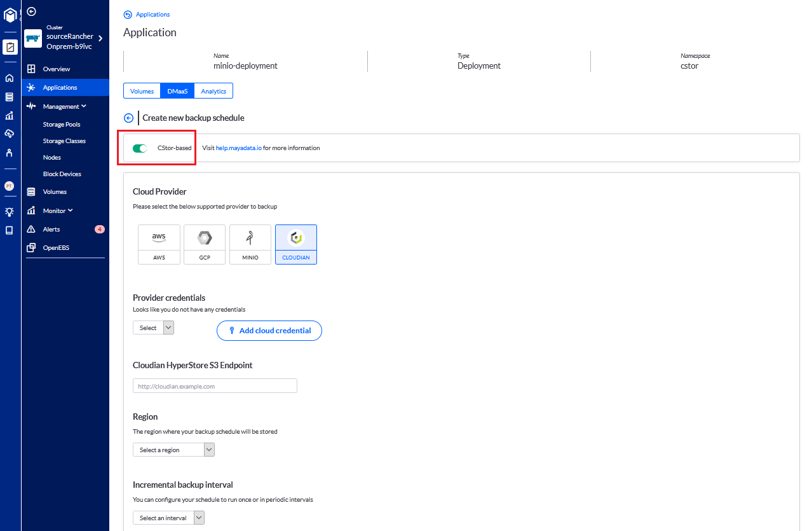The height and width of the screenshot is (531, 812).
Task: Open the stacked servers icon in the left rail
Action: point(10,97)
